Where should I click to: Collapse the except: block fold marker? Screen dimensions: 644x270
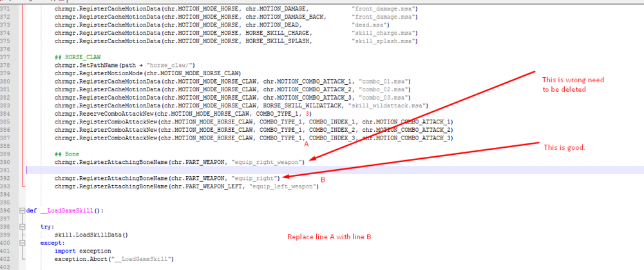[22, 243]
